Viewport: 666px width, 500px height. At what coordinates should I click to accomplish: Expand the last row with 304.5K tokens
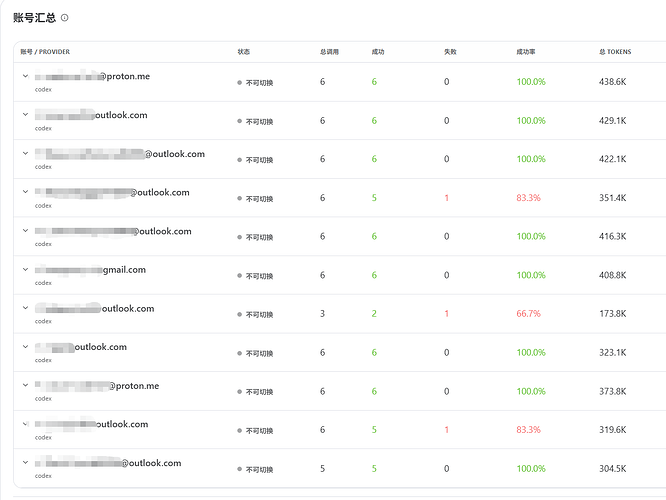pos(25,463)
